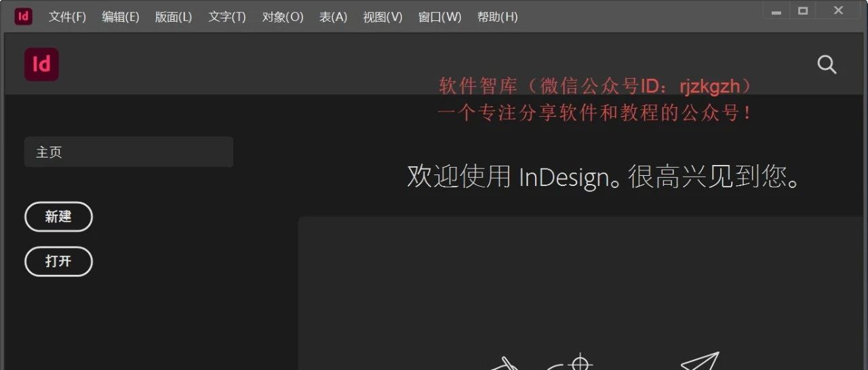The height and width of the screenshot is (370, 868).
Task: Select the 主页 tab in the sidebar
Action: coord(129,152)
